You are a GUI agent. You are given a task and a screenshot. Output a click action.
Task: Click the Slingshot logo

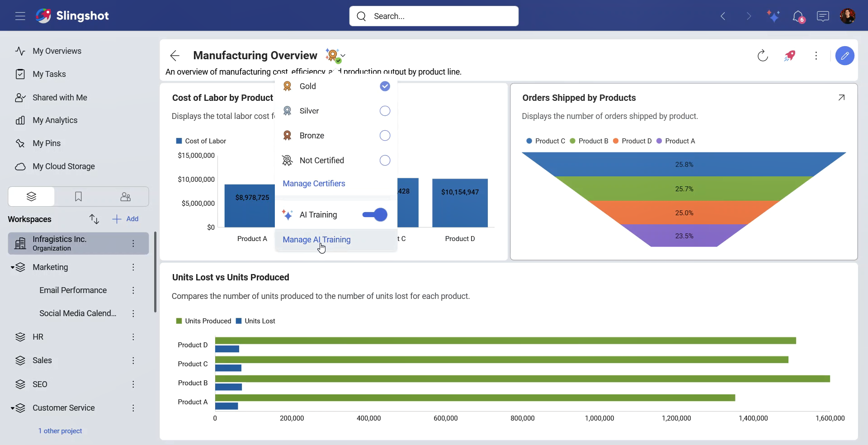coord(72,16)
